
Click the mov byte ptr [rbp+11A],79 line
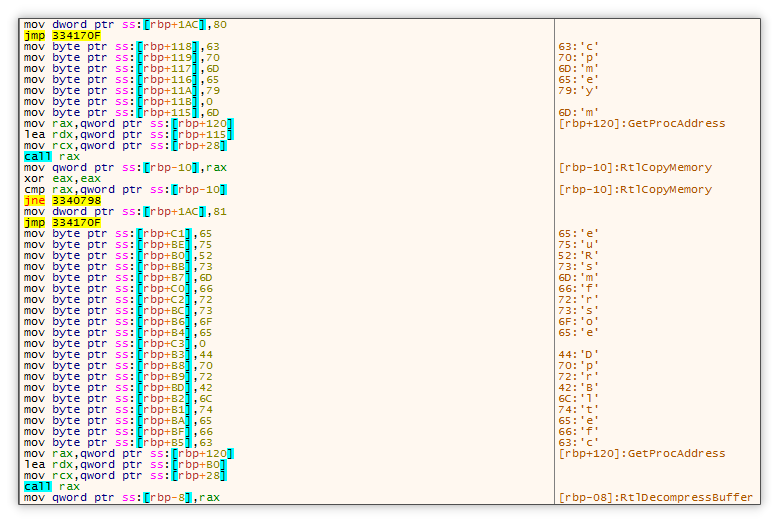click(x=122, y=91)
